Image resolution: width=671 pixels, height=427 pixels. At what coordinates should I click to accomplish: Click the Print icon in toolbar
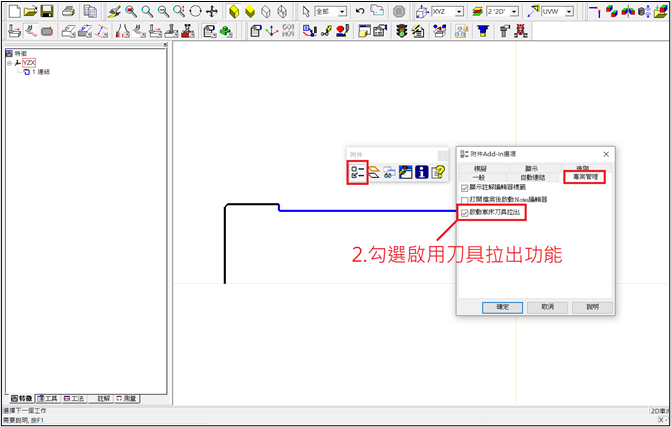[68, 11]
